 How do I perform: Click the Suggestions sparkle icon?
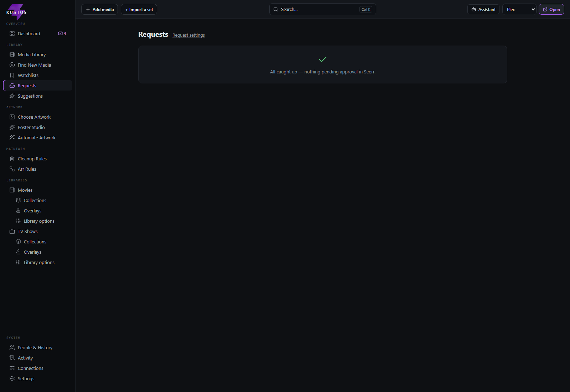click(x=12, y=96)
